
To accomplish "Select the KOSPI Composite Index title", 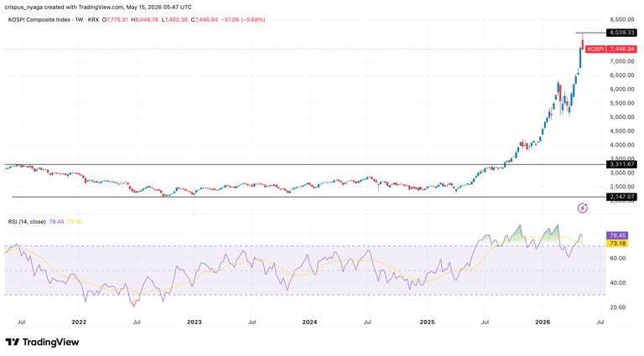I will click(x=39, y=20).
